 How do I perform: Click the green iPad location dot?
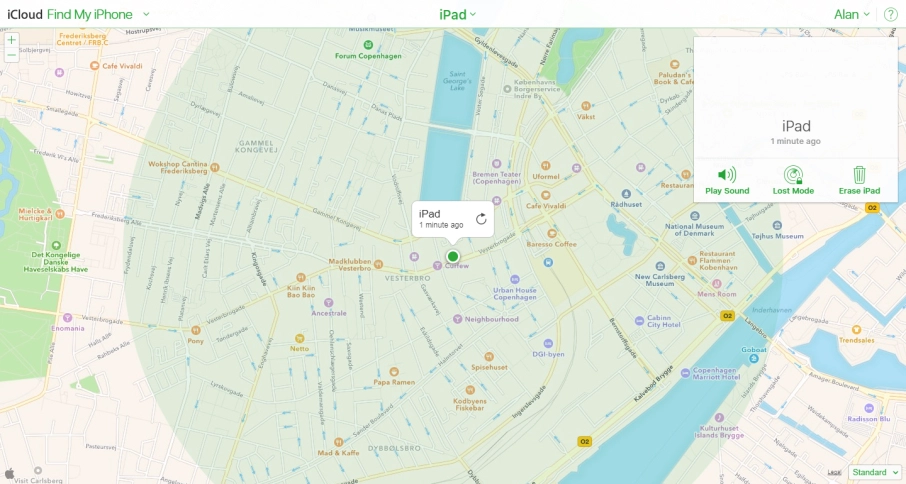click(x=452, y=256)
